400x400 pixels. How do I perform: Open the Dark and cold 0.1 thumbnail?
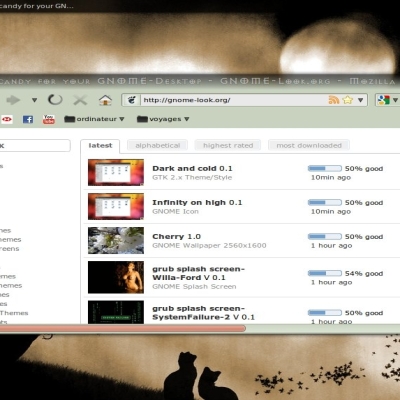pos(116,172)
